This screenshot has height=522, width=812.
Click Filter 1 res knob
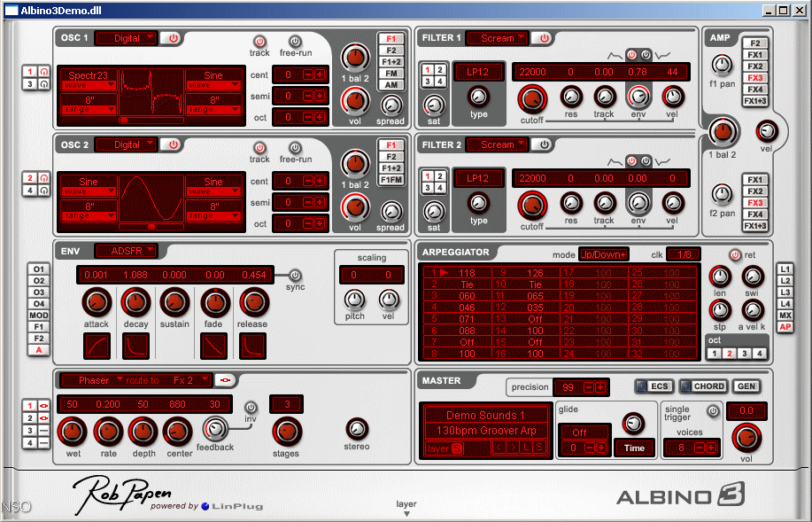coord(570,97)
